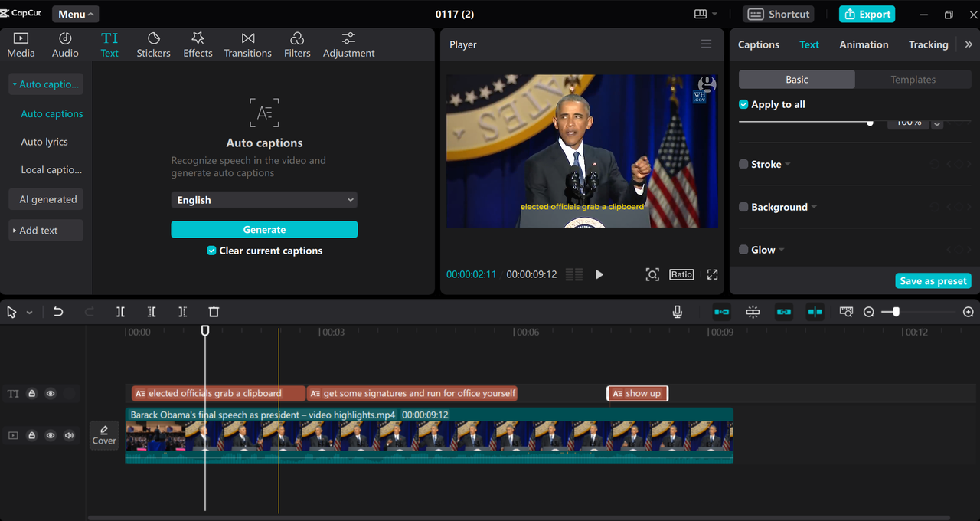This screenshot has width=980, height=521.
Task: Hide the caption text track eye icon
Action: pyautogui.click(x=51, y=394)
